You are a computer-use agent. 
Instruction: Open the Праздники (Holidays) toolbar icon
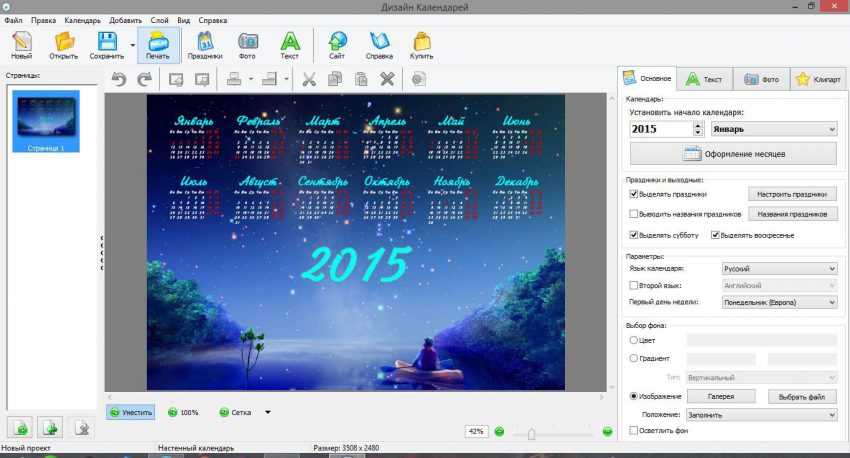coord(204,41)
